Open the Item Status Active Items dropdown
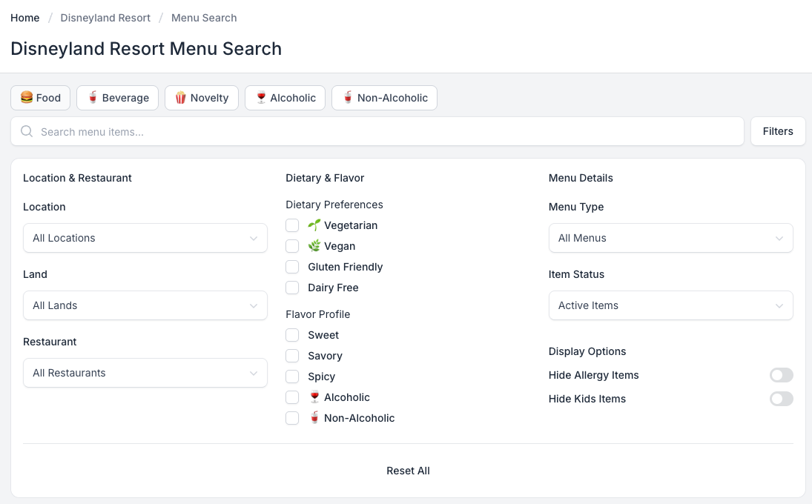The height and width of the screenshot is (504, 812). click(x=670, y=305)
